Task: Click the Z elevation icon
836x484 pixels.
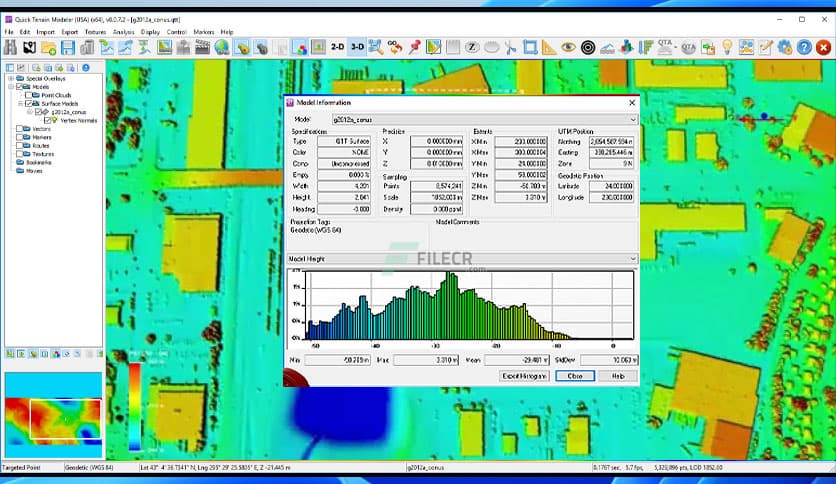Action: 472,47
